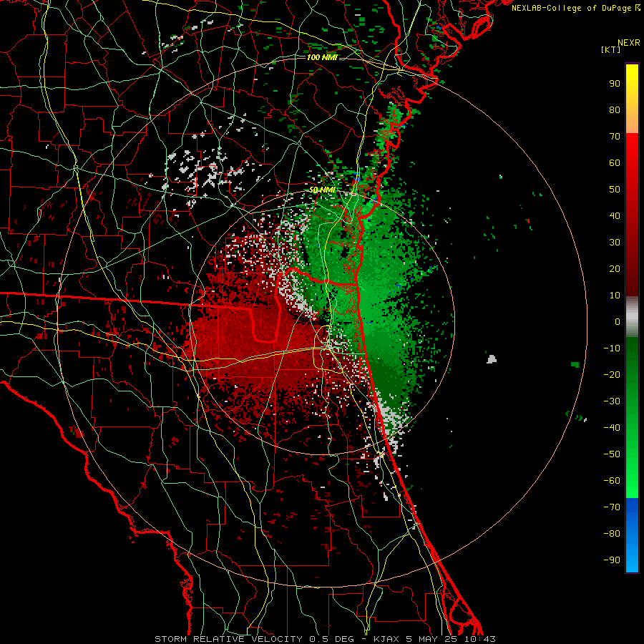Screen dimensions: 644x644
Task: Click the positive 80 knot scale label
Action: pos(615,110)
